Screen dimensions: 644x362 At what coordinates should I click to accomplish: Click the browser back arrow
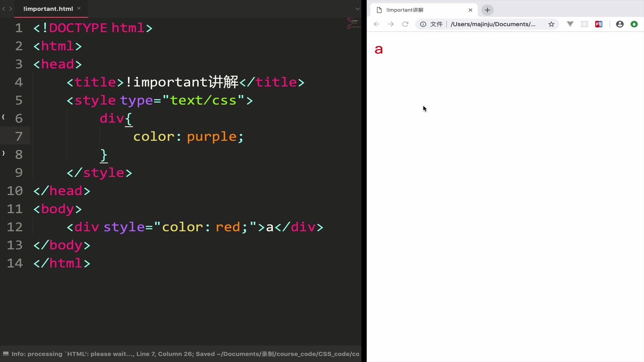click(376, 24)
